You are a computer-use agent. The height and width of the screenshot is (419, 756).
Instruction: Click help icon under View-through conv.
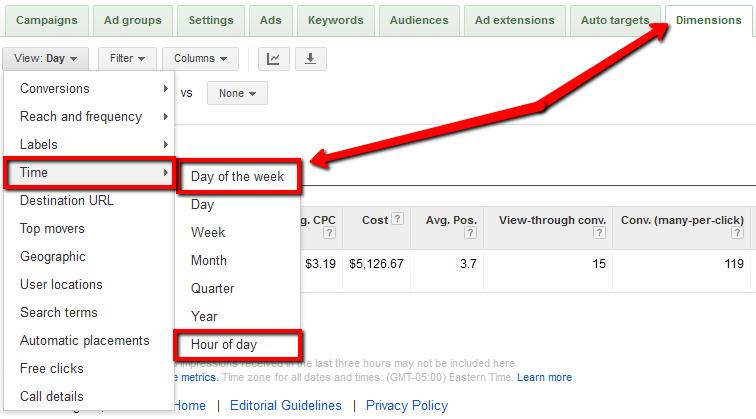coord(598,233)
